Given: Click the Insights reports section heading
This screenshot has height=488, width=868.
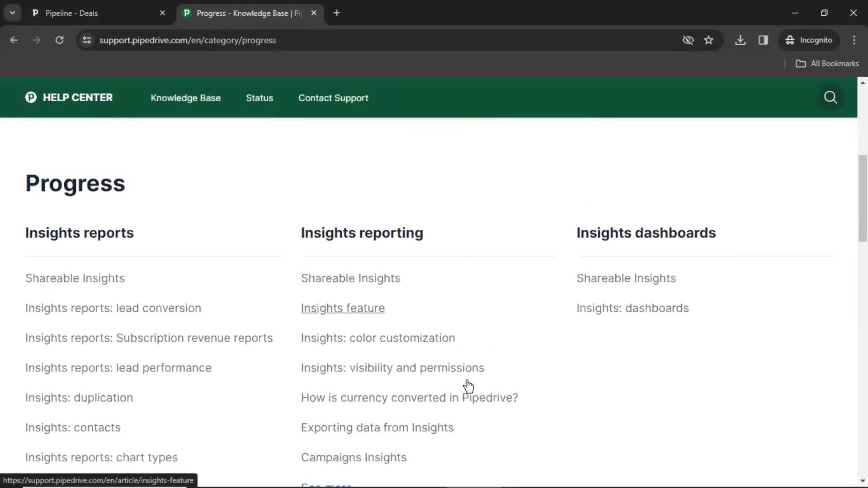Looking at the screenshot, I should pos(80,233).
